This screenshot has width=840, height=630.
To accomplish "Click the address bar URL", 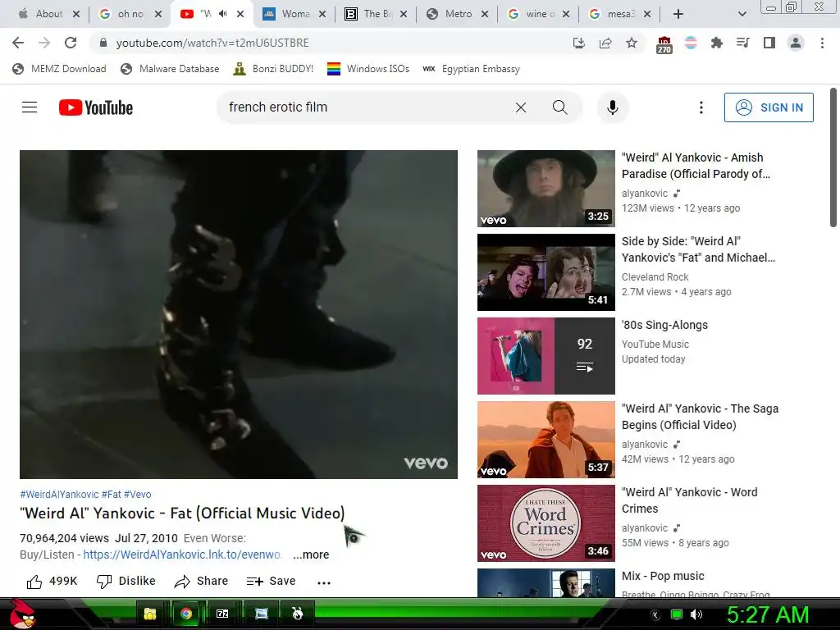I will [212, 43].
